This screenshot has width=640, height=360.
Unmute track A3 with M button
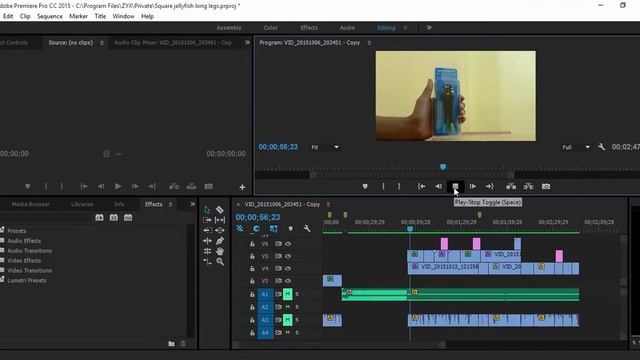(x=288, y=320)
